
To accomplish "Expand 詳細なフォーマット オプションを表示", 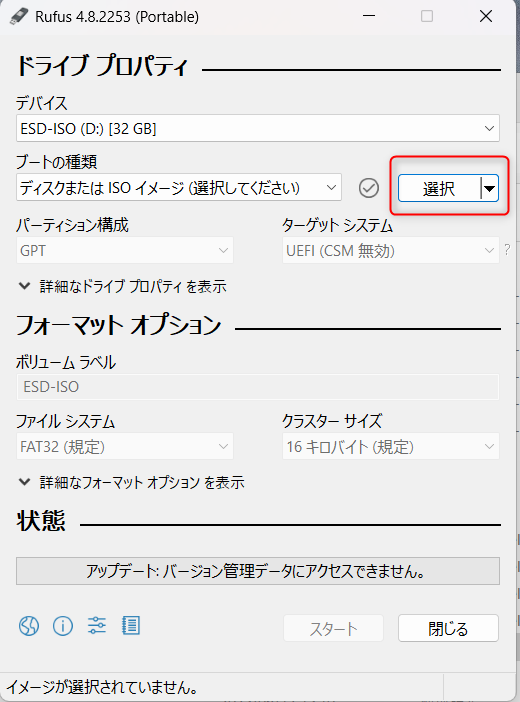I will point(131,482).
